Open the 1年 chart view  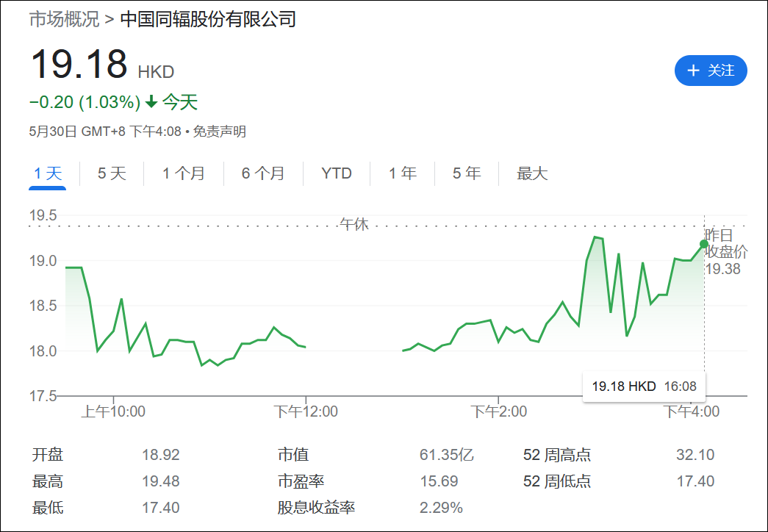pos(402,173)
